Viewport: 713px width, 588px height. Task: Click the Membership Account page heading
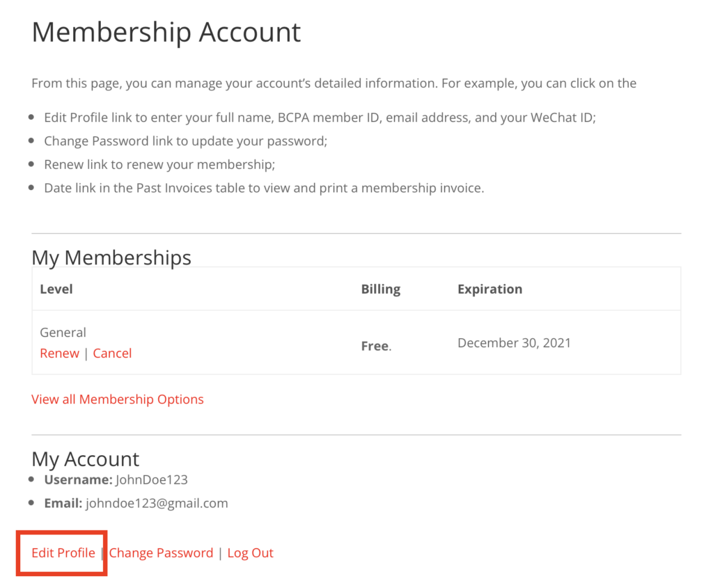tap(166, 33)
